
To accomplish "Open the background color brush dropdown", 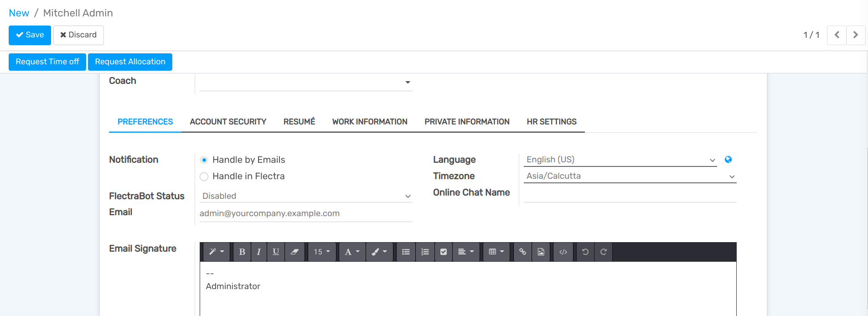I will coord(379,252).
